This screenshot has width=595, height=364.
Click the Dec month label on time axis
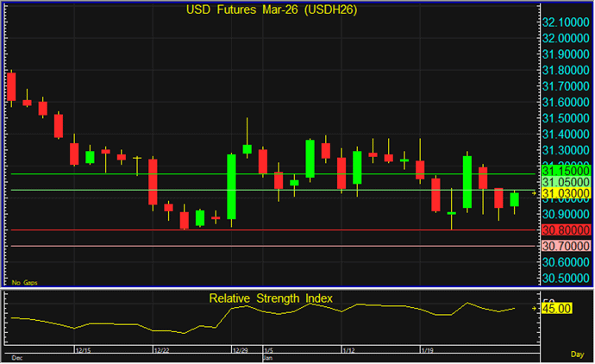[x=16, y=356]
